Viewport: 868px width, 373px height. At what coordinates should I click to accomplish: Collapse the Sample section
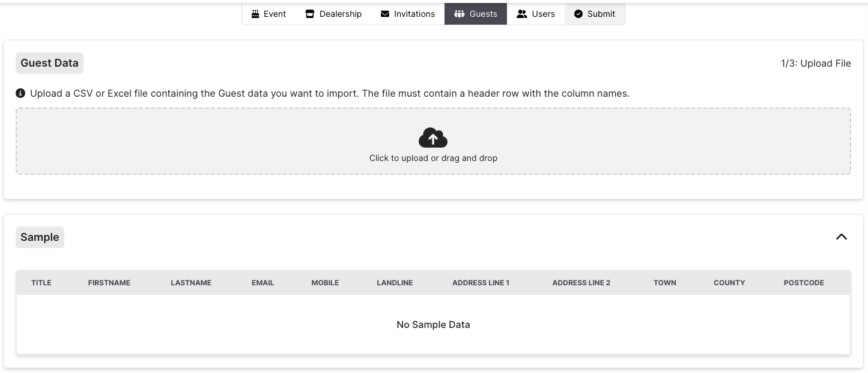[842, 237]
